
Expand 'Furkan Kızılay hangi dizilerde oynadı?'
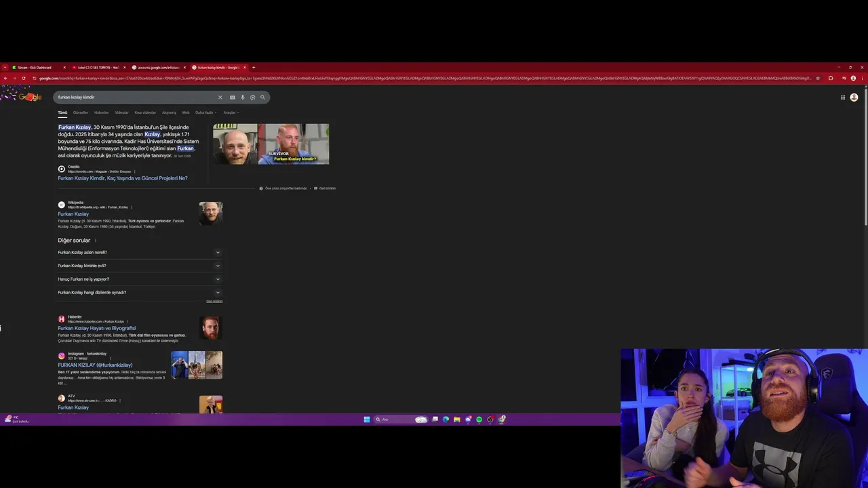140,292
